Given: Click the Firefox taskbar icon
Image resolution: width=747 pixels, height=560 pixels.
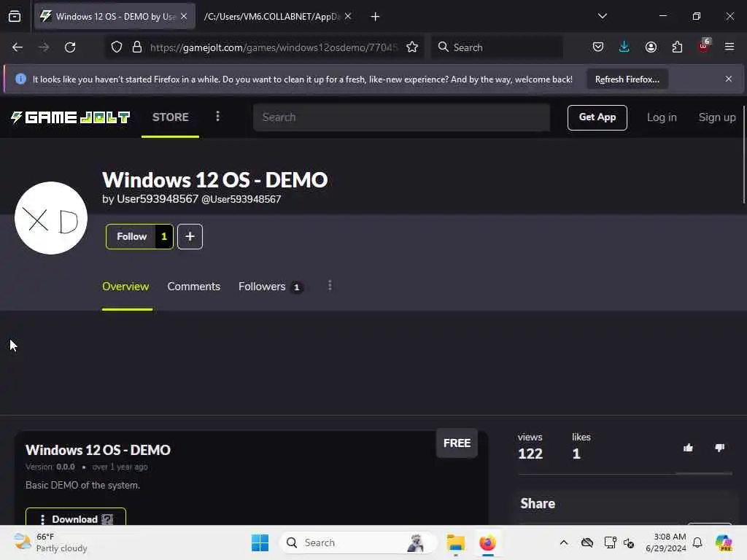Looking at the screenshot, I should 488,542.
